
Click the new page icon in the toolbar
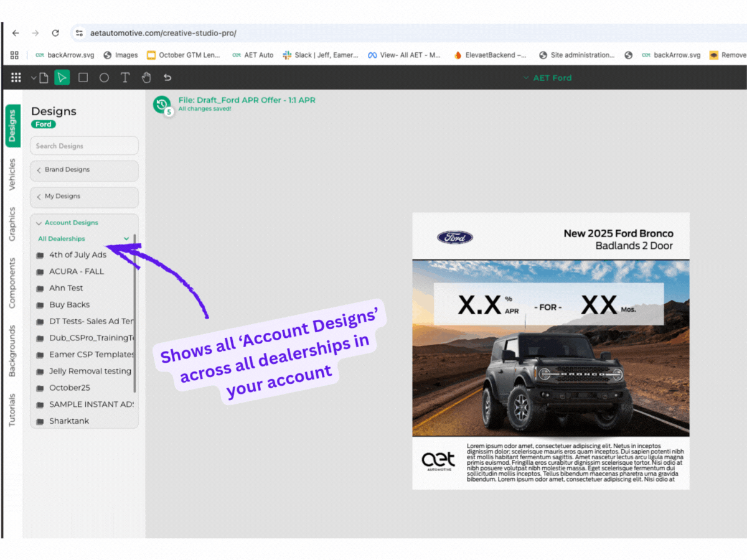43,77
